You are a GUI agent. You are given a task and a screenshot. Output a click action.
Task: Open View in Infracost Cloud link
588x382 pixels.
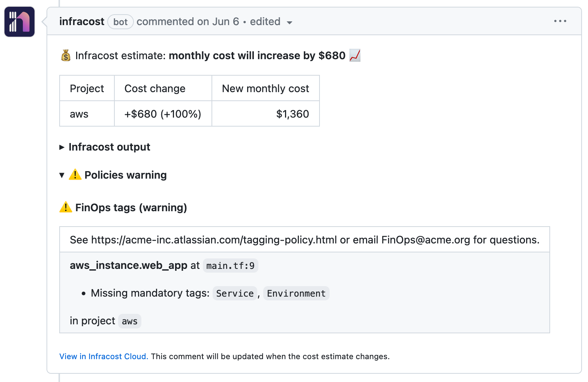point(103,357)
